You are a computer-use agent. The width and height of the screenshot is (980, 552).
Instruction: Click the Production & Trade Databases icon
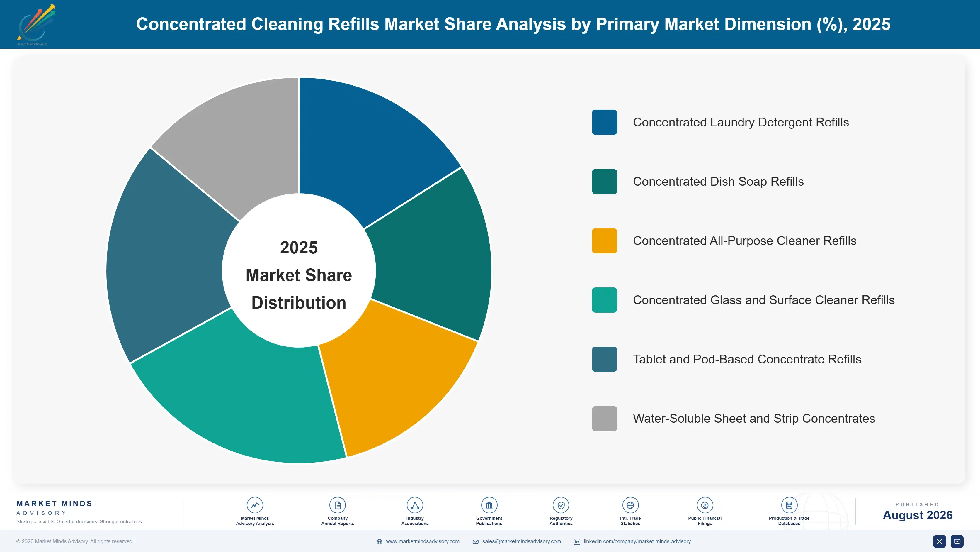[x=789, y=505]
